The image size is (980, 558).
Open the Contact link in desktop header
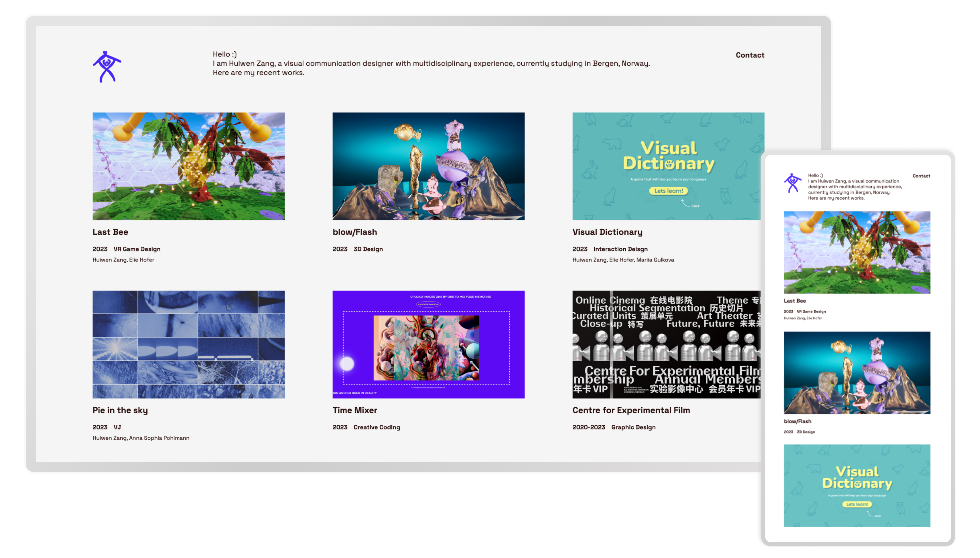(x=749, y=55)
